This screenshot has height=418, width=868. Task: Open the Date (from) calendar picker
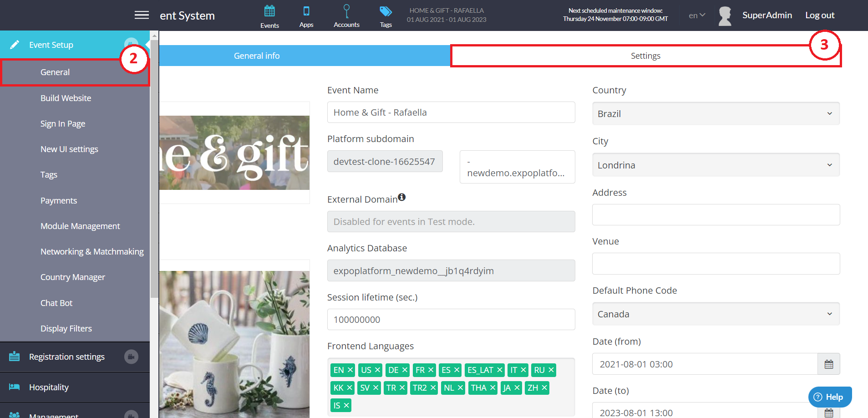828,364
